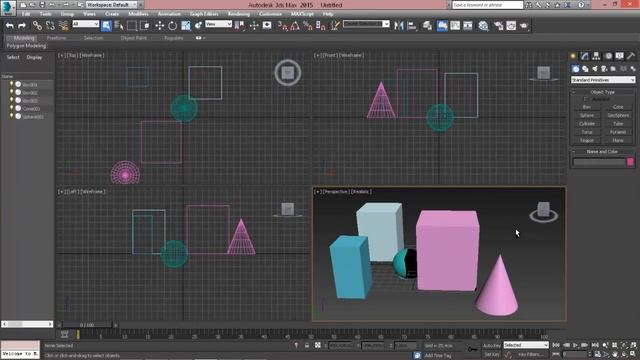Open the Layer Manager icon
Viewport: 640px width, 360px height.
pyautogui.click(x=427, y=26)
